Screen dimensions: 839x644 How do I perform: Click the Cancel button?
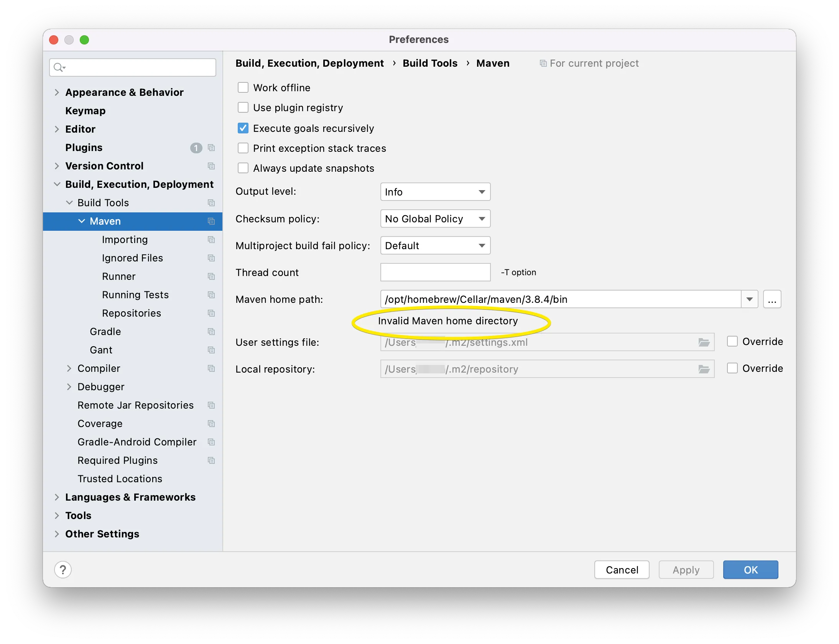click(x=622, y=570)
